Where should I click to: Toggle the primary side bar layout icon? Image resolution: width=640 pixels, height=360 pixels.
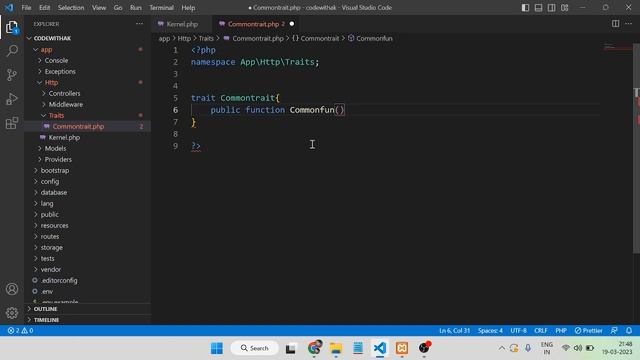(x=525, y=8)
